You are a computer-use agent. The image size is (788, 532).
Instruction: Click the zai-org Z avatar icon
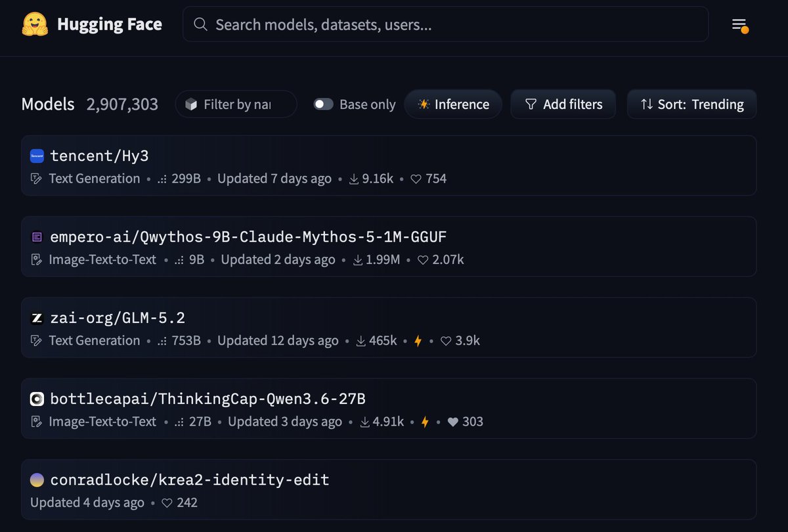tap(37, 318)
